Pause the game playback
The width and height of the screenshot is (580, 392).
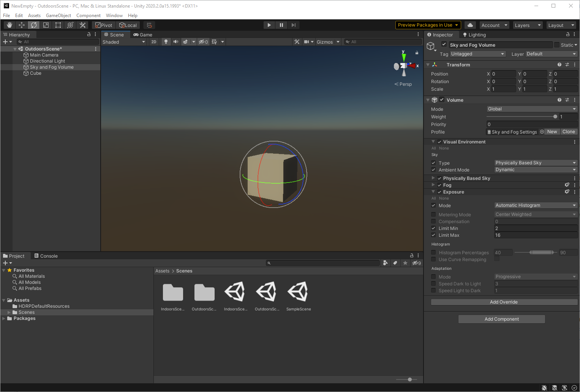tap(281, 25)
